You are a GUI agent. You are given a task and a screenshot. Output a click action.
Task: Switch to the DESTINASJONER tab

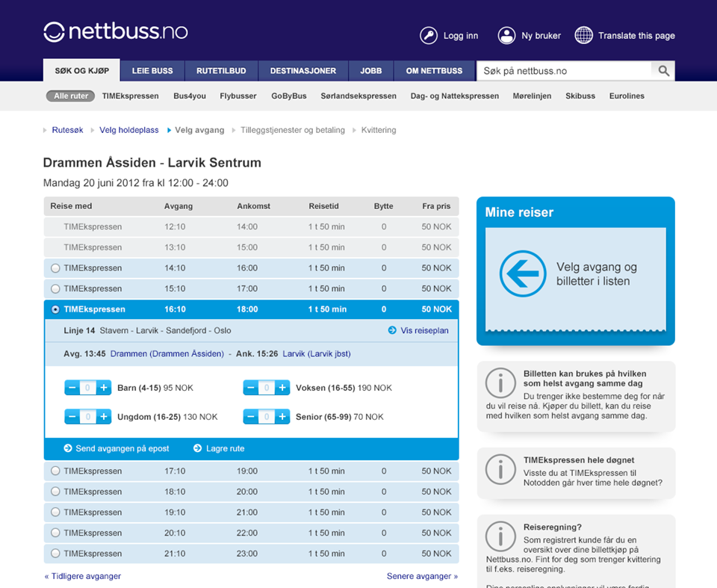coord(303,71)
